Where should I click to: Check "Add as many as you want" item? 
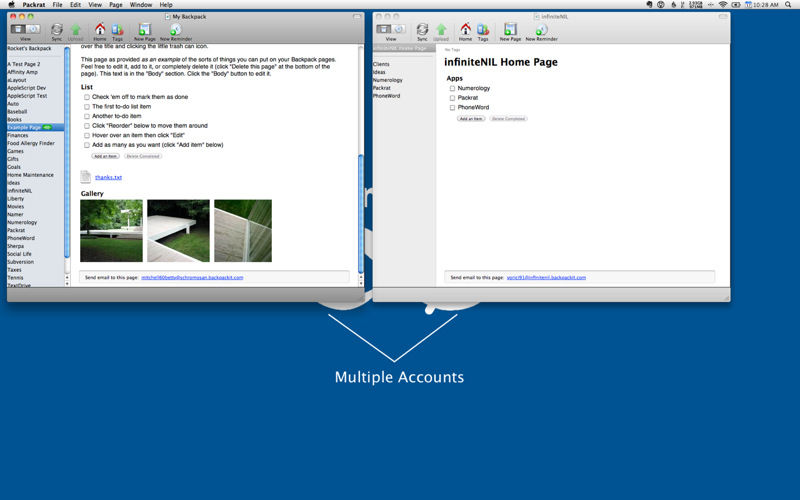tap(87, 145)
